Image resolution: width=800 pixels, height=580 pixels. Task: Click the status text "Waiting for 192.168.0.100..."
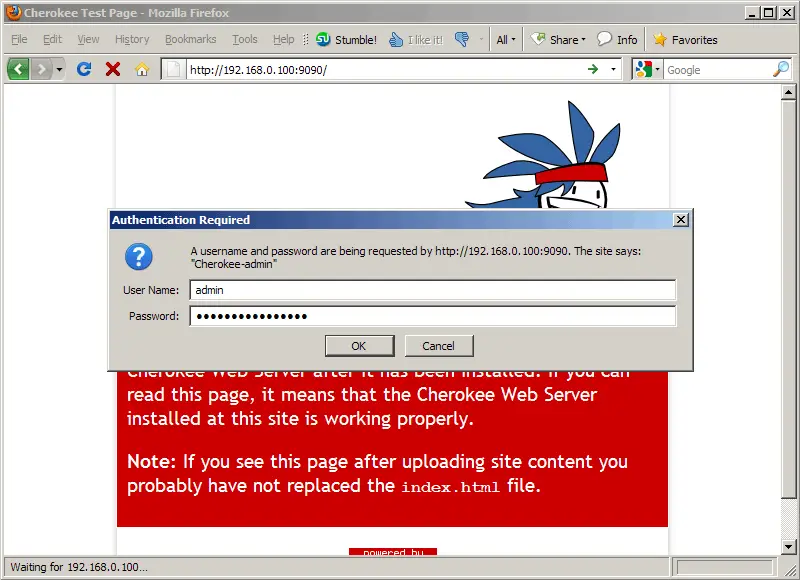click(x=79, y=567)
